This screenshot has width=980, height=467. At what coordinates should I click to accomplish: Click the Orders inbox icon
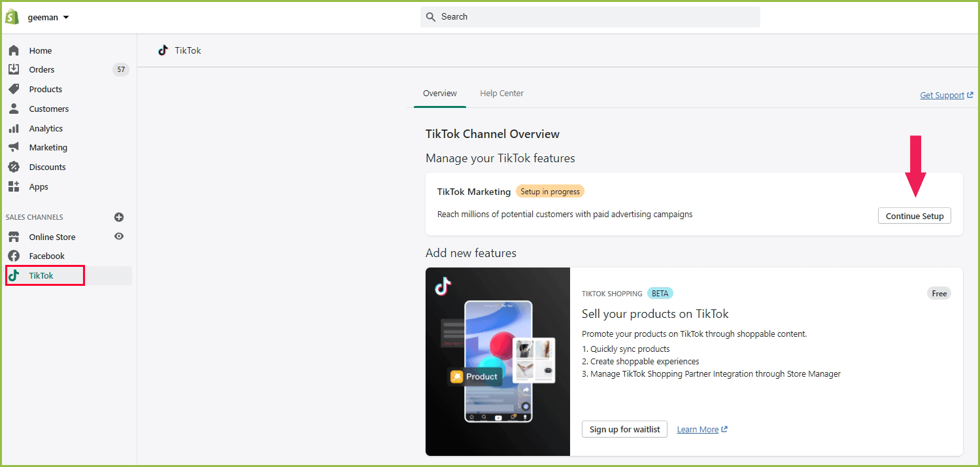click(x=14, y=69)
